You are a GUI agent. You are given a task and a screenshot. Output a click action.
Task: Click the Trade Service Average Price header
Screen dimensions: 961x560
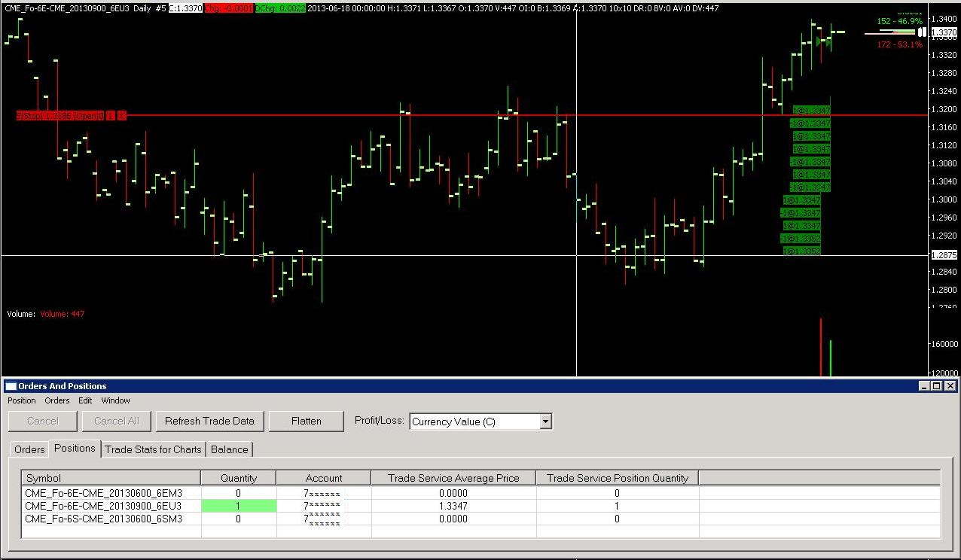click(453, 478)
